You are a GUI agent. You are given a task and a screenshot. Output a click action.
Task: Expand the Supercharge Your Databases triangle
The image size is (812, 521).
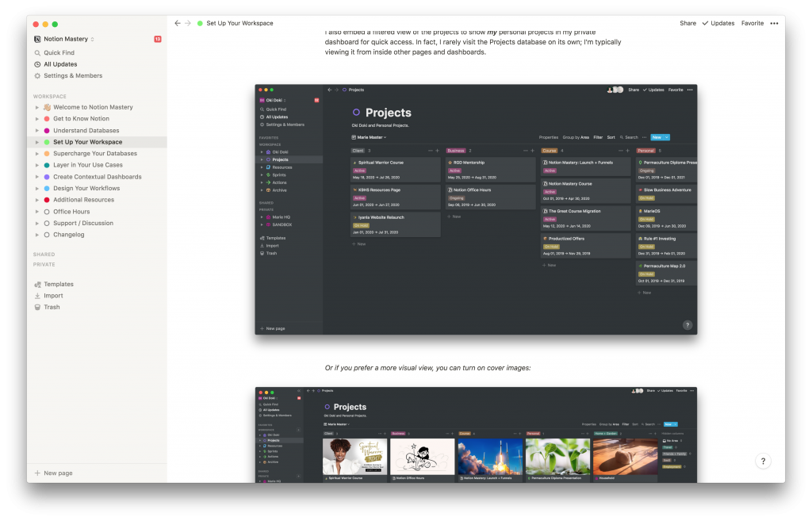coord(36,153)
